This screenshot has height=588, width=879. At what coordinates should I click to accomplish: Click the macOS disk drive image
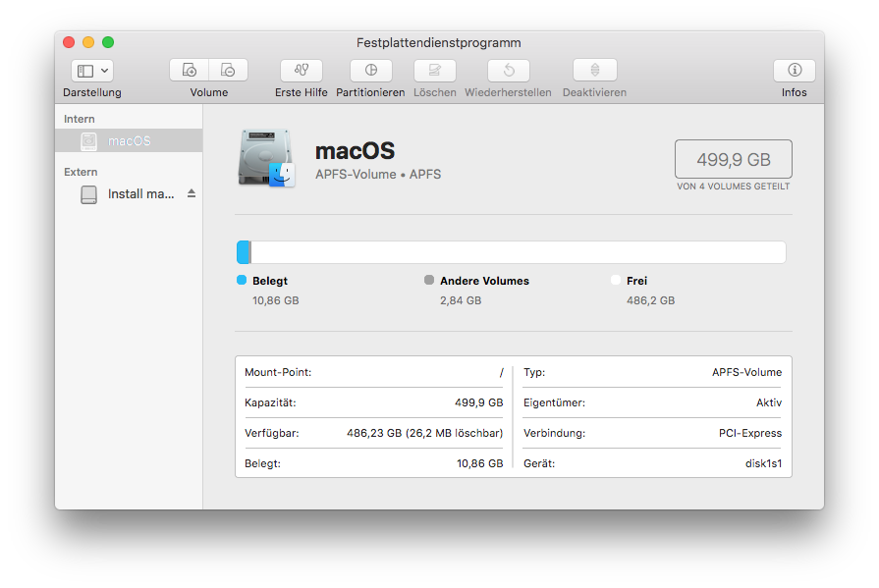pos(266,157)
